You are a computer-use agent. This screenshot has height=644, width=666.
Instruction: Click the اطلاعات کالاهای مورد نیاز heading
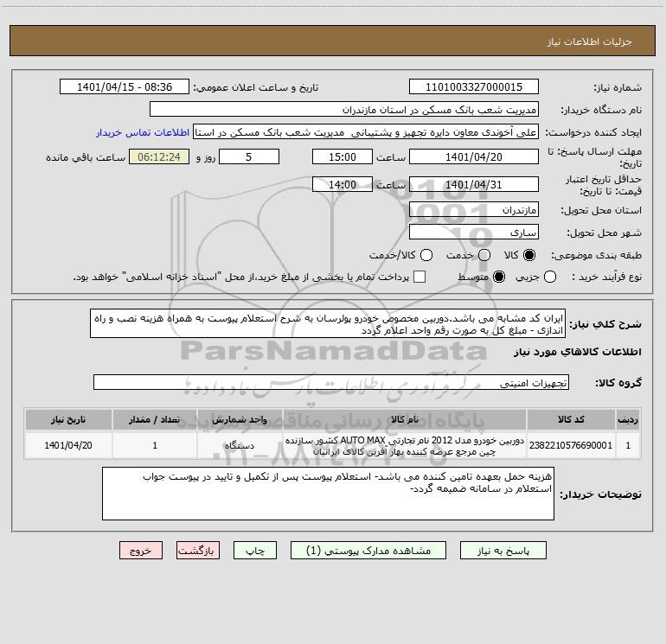(578, 352)
